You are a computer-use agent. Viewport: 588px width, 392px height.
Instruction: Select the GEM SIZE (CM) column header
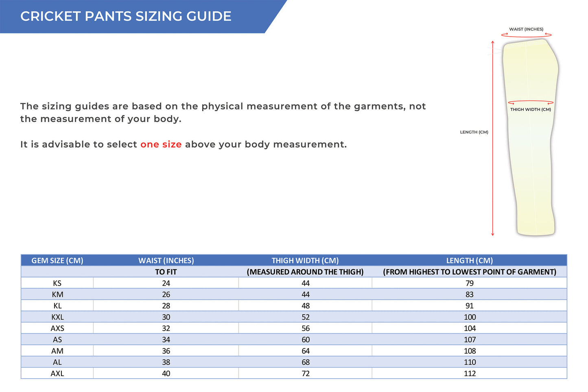(x=57, y=261)
